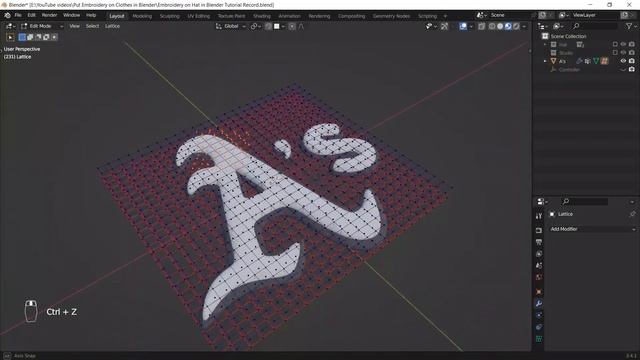
Task: Open the viewport Select menu
Action: [92, 26]
